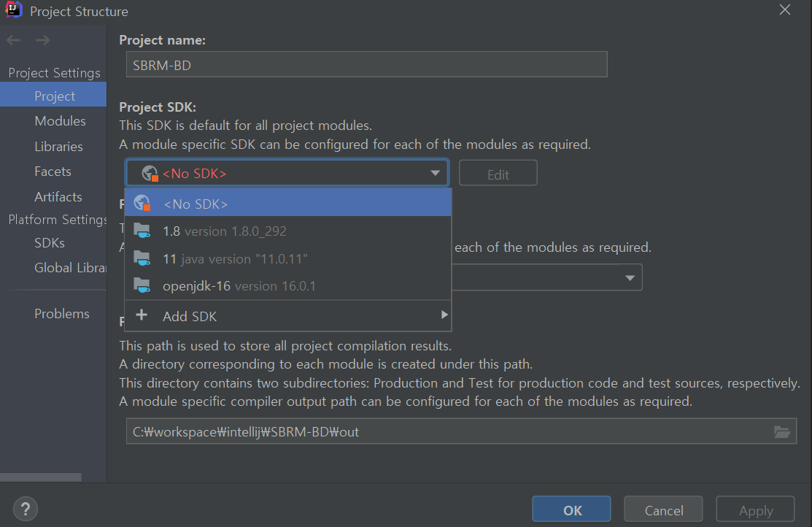The image size is (812, 527).
Task: Click the Project SDK: label
Action: pyautogui.click(x=158, y=107)
